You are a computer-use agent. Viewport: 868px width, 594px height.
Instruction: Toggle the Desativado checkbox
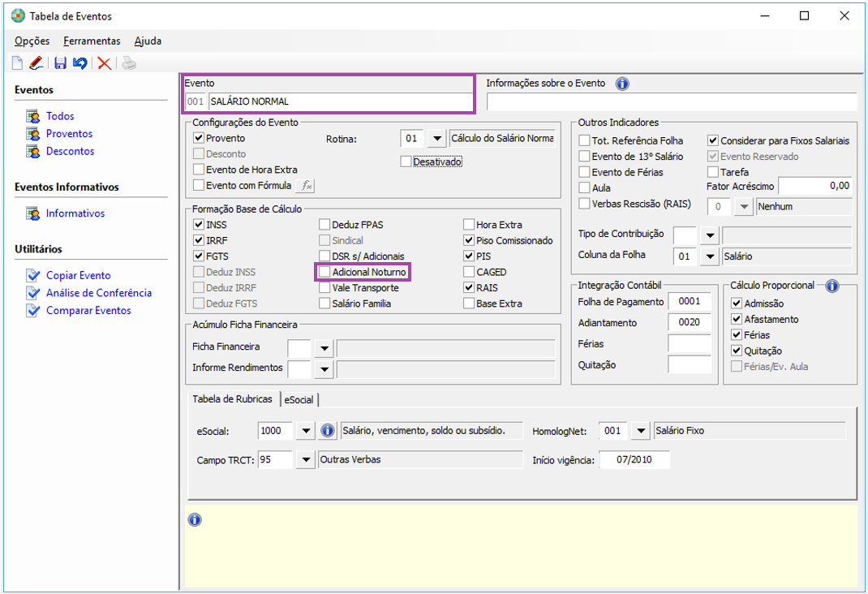406,161
